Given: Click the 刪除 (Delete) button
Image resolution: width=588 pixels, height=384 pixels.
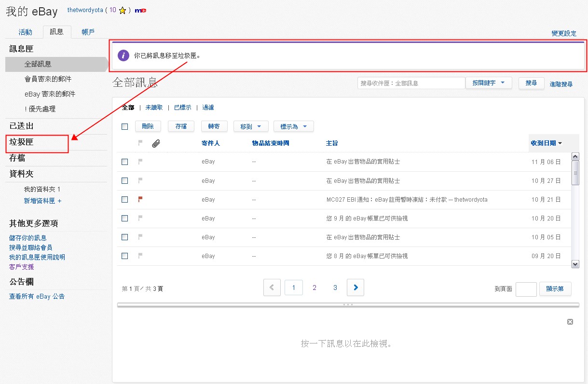Looking at the screenshot, I should pyautogui.click(x=148, y=126).
